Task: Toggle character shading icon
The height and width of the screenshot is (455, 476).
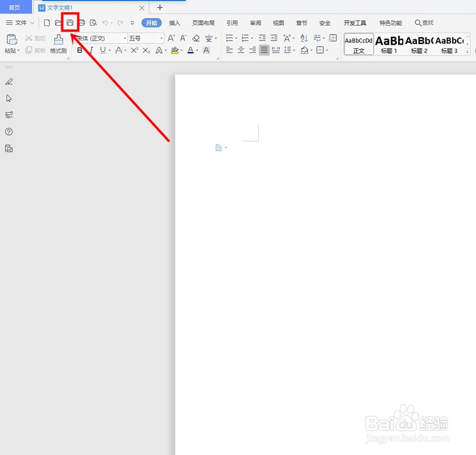Action: click(x=206, y=50)
